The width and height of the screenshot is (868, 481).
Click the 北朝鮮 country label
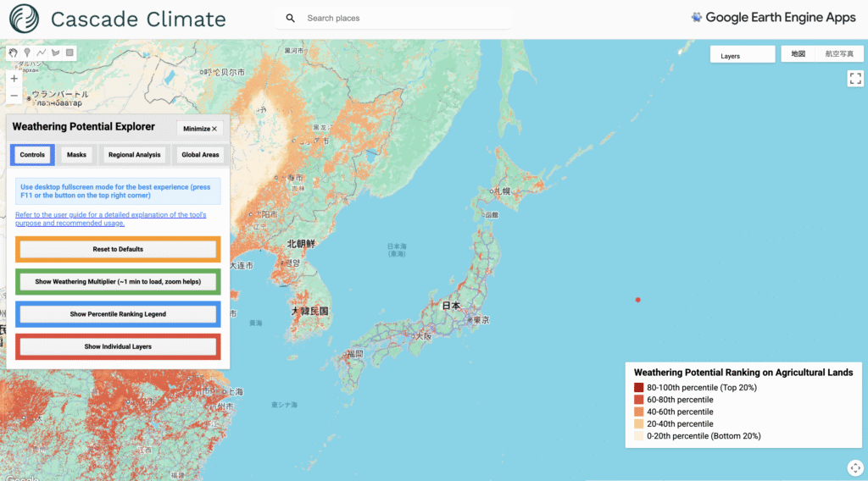tap(301, 244)
